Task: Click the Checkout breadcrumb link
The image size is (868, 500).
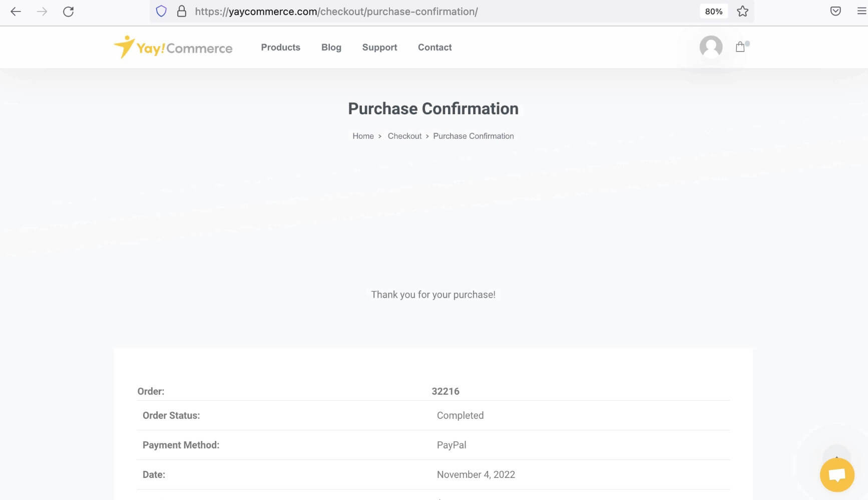Action: [404, 136]
